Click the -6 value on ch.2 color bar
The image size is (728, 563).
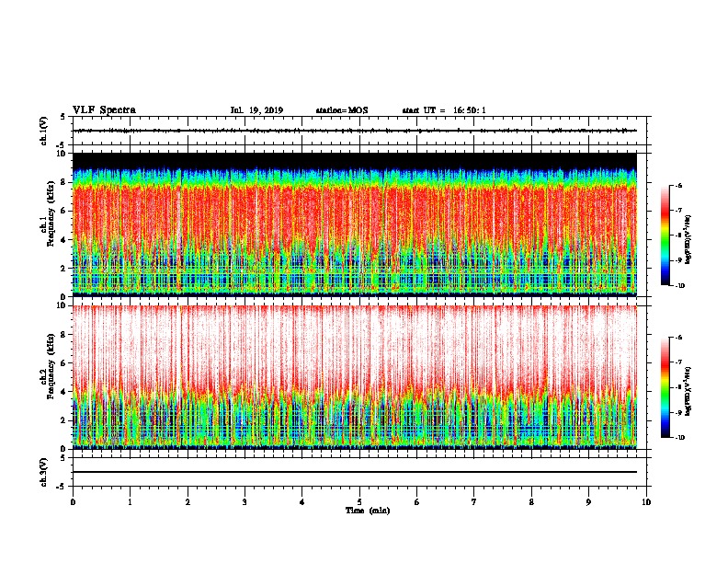[x=678, y=338]
